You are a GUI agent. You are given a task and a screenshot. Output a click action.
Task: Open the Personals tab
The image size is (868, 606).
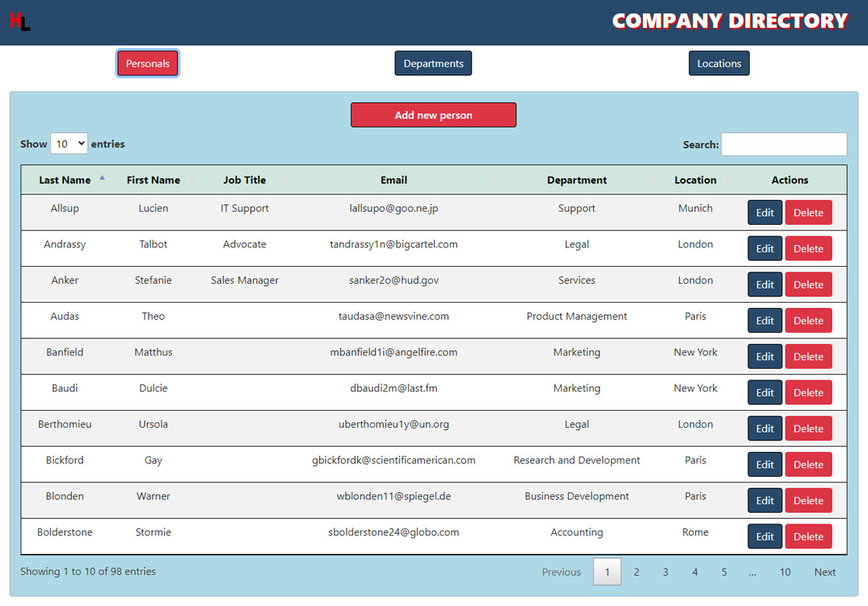(147, 63)
